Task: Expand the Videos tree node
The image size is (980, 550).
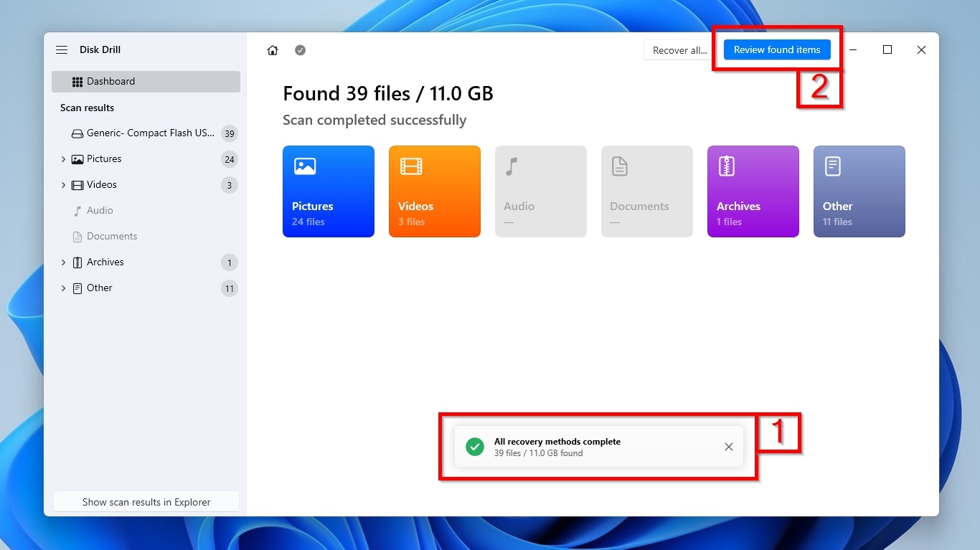Action: pyautogui.click(x=63, y=185)
